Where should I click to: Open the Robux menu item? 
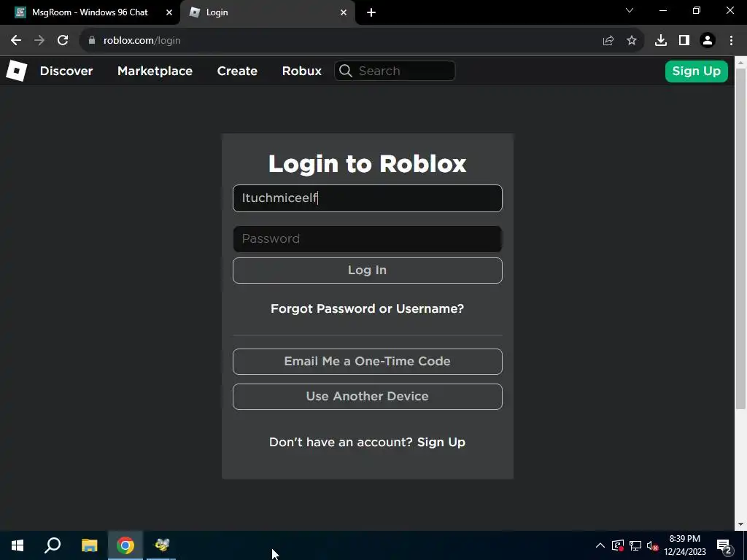301,71
